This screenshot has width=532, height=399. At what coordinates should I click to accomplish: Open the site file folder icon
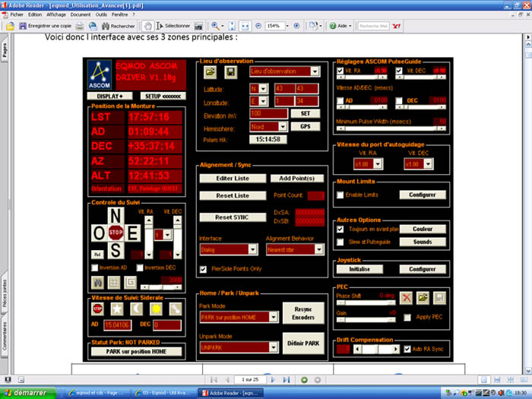point(210,72)
